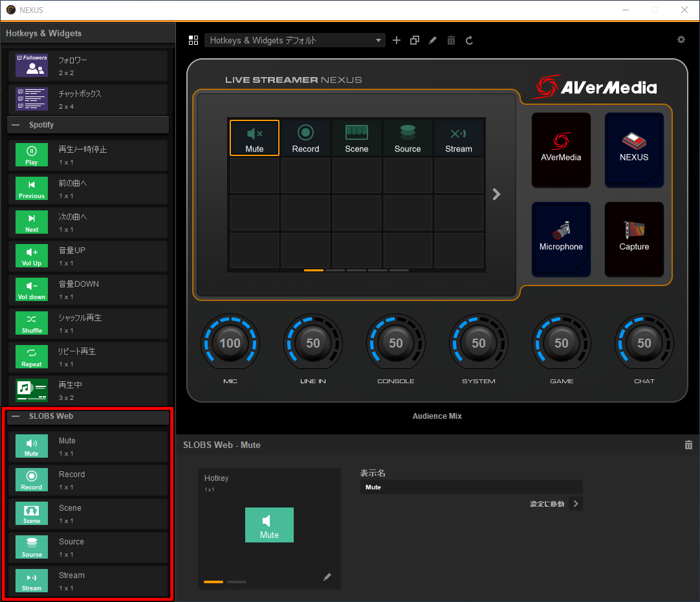Select the Spotify Shuffle widget
The image size is (700, 602).
pos(88,323)
